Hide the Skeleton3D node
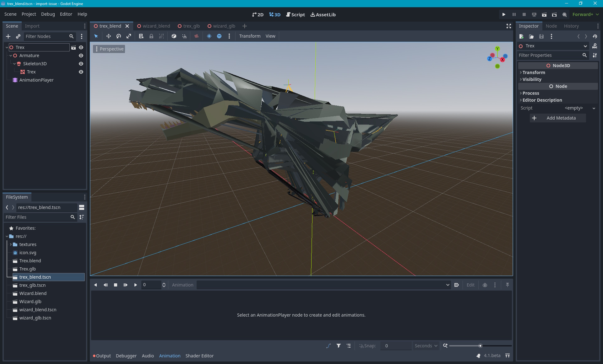The width and height of the screenshot is (603, 364). tap(81, 64)
